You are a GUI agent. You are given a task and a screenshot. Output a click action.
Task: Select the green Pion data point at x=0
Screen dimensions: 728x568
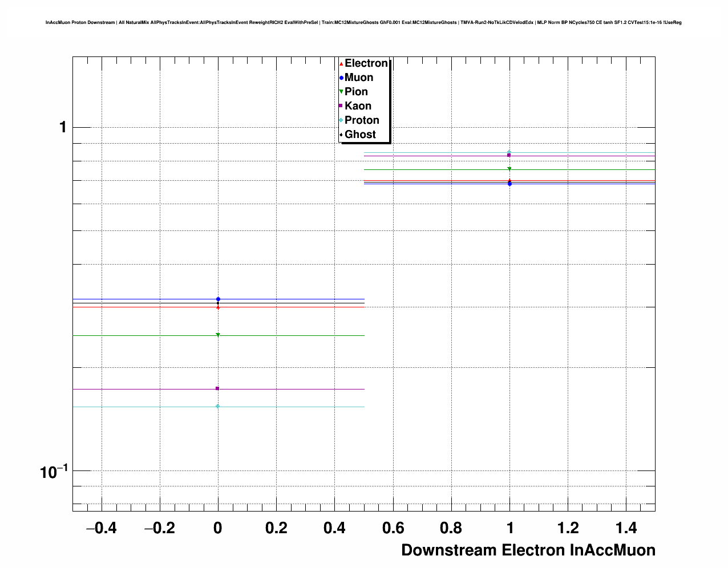click(x=218, y=335)
